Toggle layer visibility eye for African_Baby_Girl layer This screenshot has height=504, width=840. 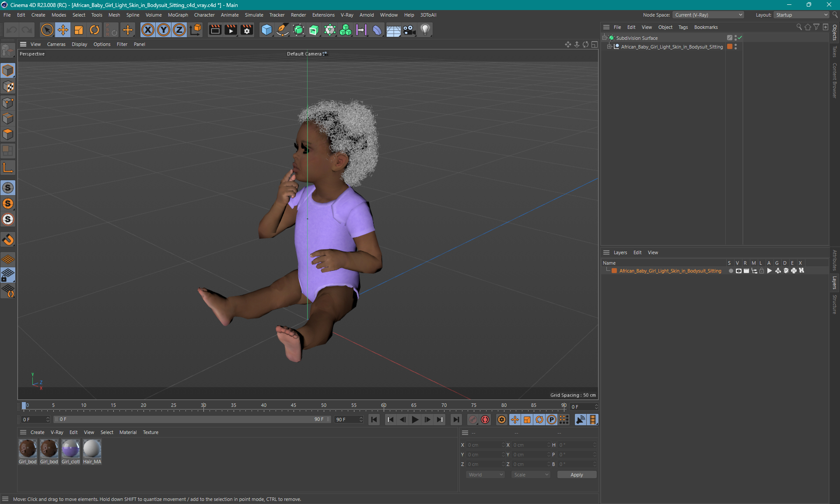point(738,271)
